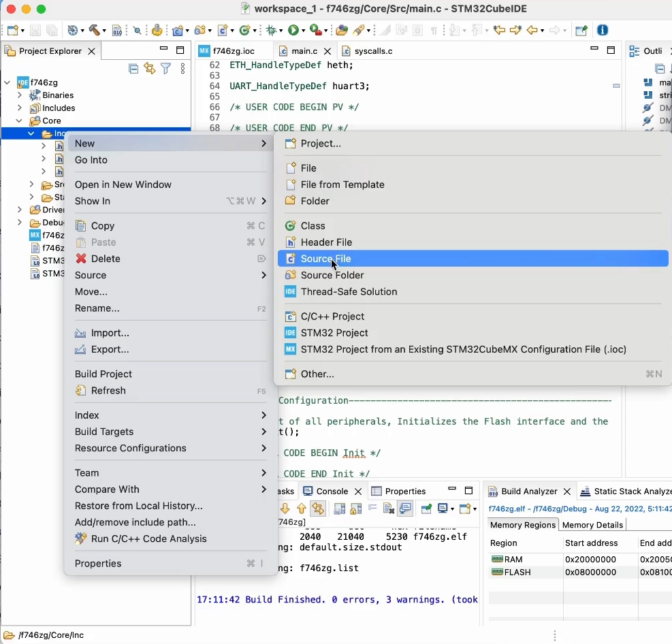
Task: Choose Build Project from the context menu
Action: click(102, 374)
